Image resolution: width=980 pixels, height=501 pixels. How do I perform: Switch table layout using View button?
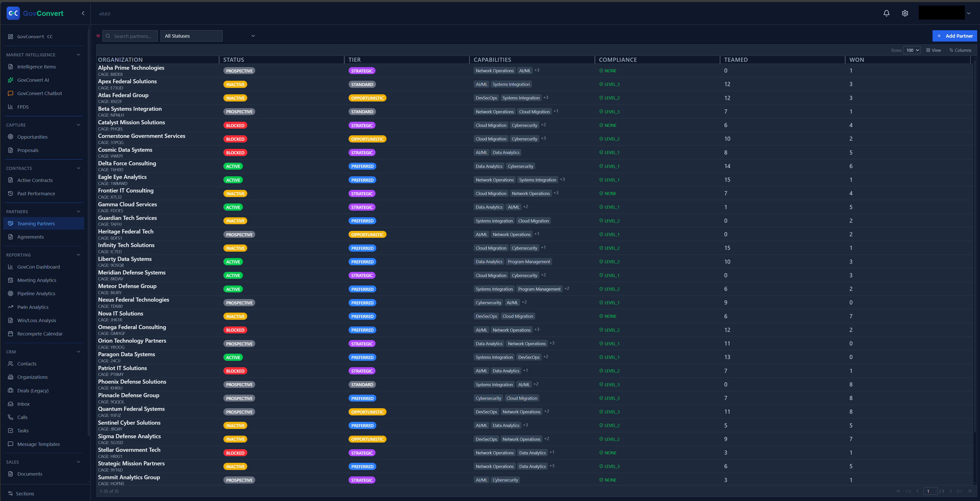(x=933, y=50)
